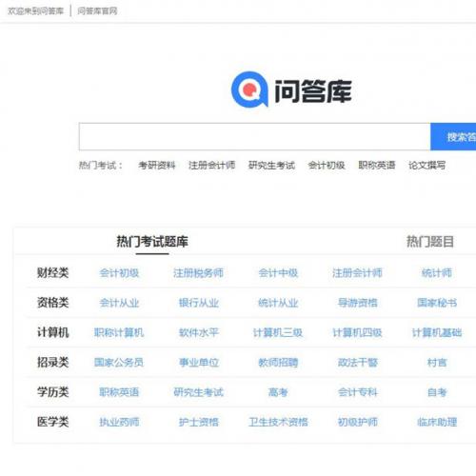Select 研究生考试 under the search box
This screenshot has width=476, height=476.
[271, 166]
